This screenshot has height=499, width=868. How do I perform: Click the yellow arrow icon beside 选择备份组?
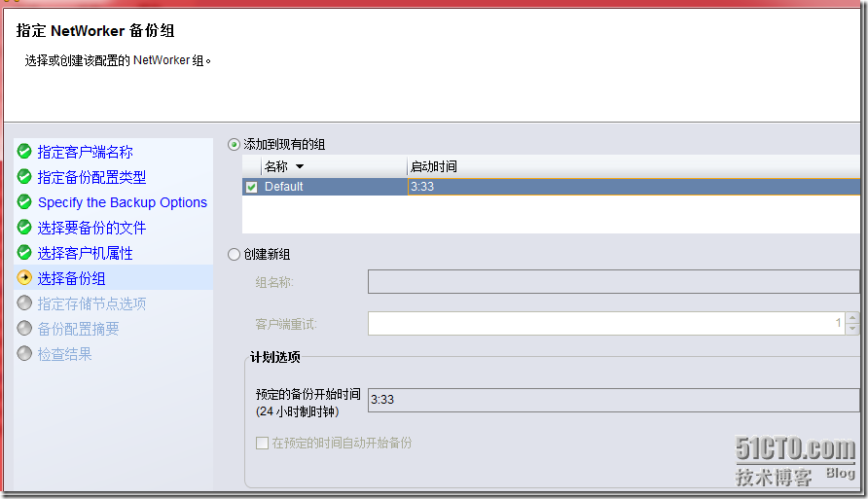click(x=24, y=277)
